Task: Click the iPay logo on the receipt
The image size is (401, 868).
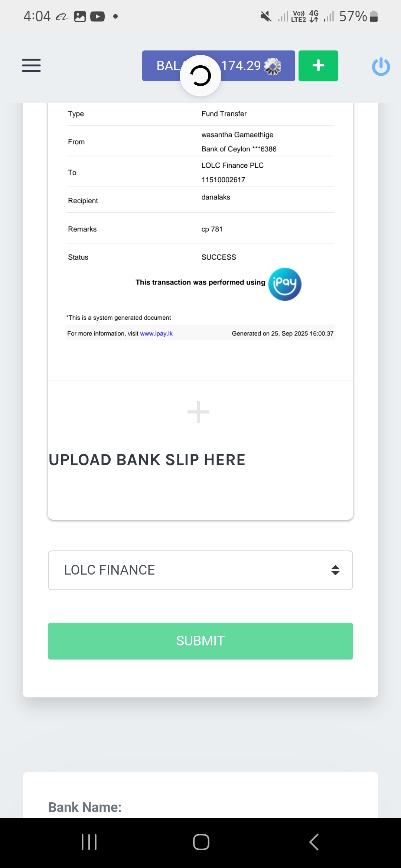Action: (285, 284)
